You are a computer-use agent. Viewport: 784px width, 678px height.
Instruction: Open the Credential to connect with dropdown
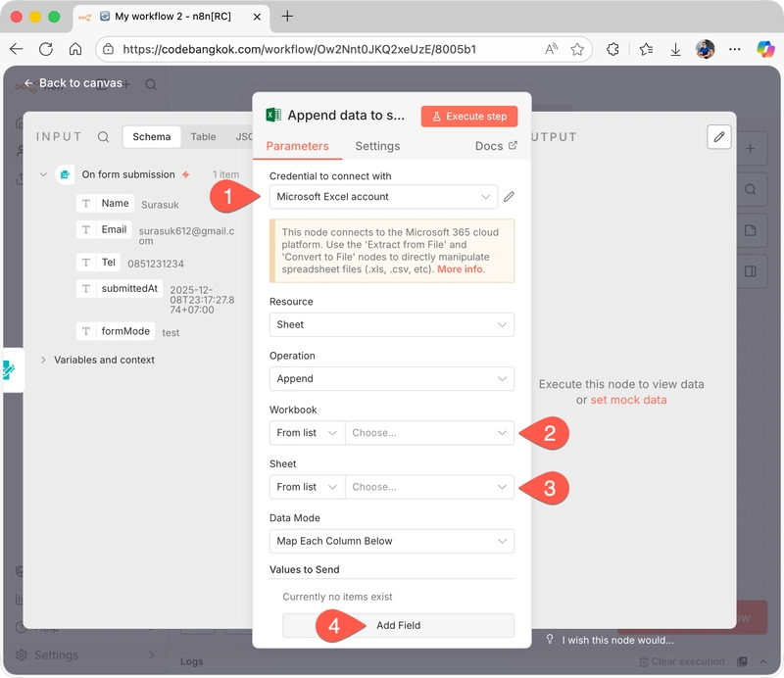tap(382, 197)
